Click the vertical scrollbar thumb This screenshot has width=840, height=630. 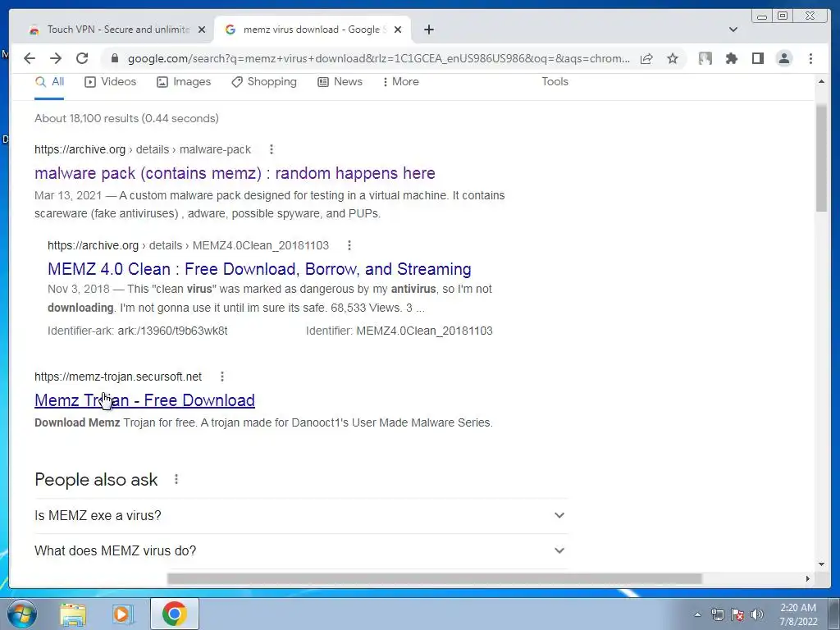click(821, 157)
